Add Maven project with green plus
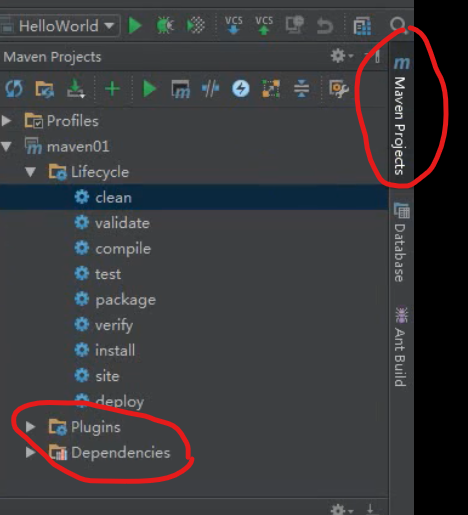 point(112,89)
